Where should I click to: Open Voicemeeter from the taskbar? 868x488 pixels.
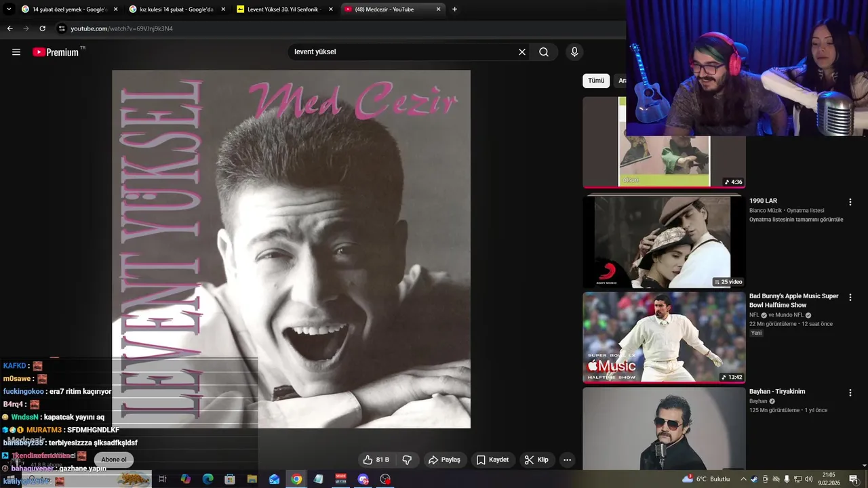[x=341, y=479]
